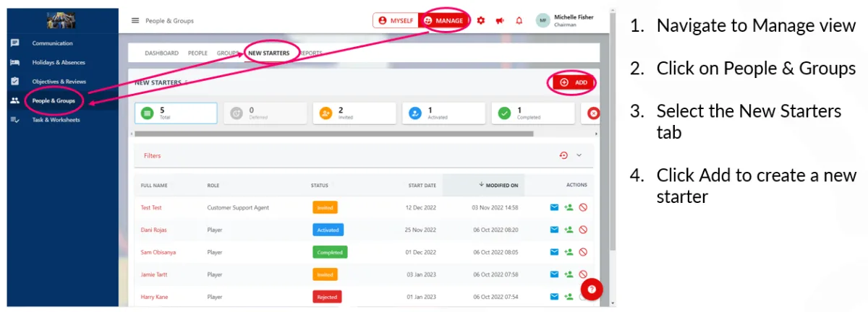The width and height of the screenshot is (868, 312).
Task: Click the envelope icon for Sam Obisanya
Action: (555, 252)
